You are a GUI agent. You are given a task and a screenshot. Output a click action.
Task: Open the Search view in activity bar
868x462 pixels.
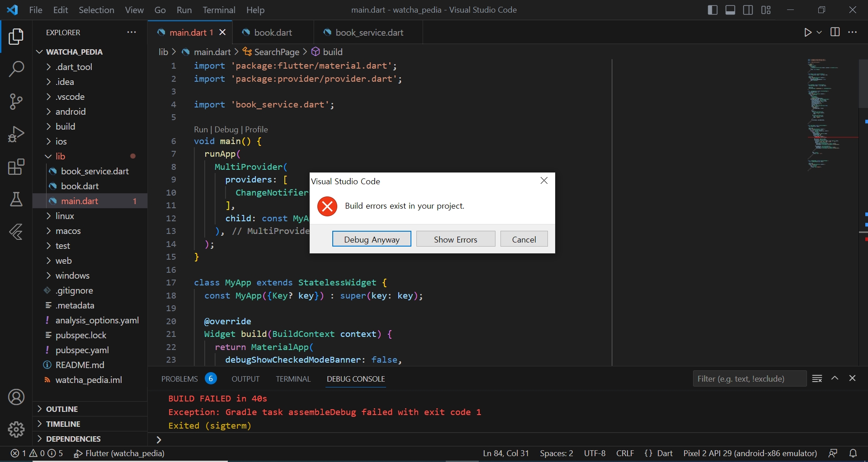coord(16,69)
